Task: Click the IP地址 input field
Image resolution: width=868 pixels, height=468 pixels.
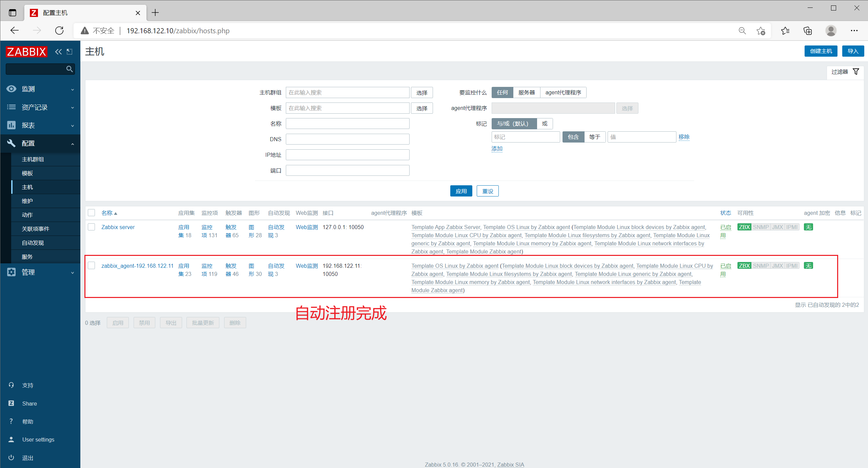Action: pyautogui.click(x=348, y=155)
